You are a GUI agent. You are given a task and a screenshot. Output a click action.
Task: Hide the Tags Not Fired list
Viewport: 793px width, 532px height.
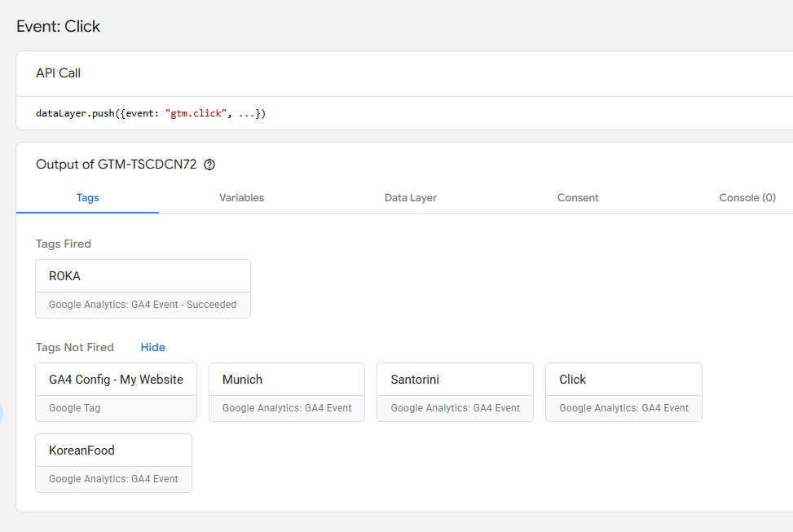click(x=152, y=347)
